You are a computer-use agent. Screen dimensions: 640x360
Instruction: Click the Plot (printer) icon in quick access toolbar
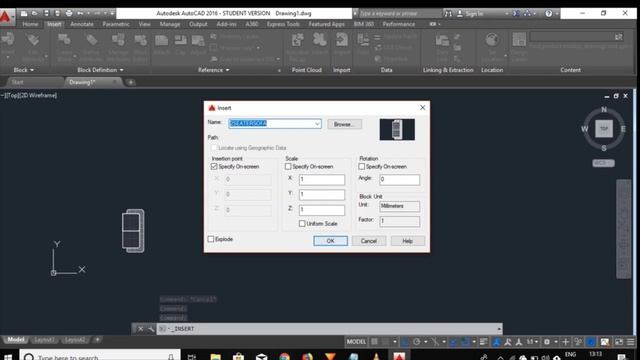pyautogui.click(x=69, y=13)
